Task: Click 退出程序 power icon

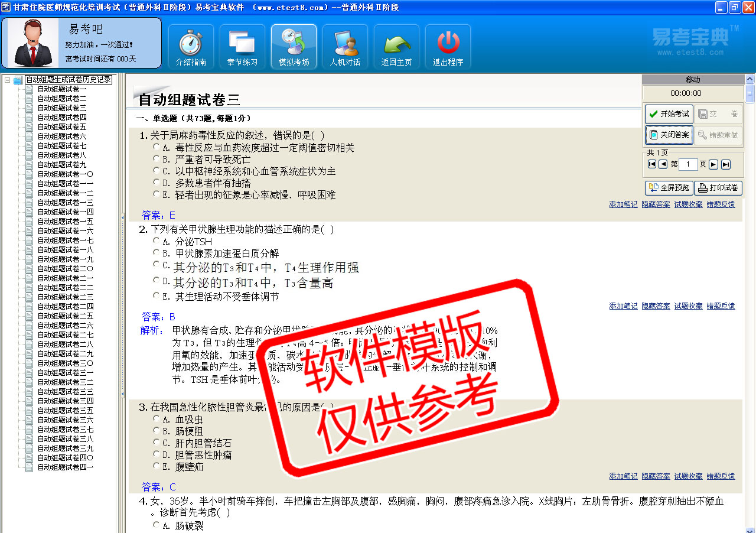Action: point(448,47)
